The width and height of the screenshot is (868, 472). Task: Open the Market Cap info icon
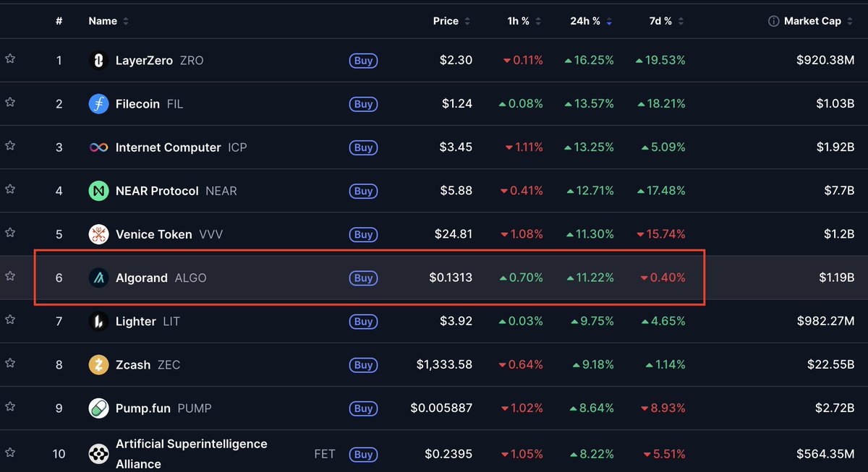(773, 21)
